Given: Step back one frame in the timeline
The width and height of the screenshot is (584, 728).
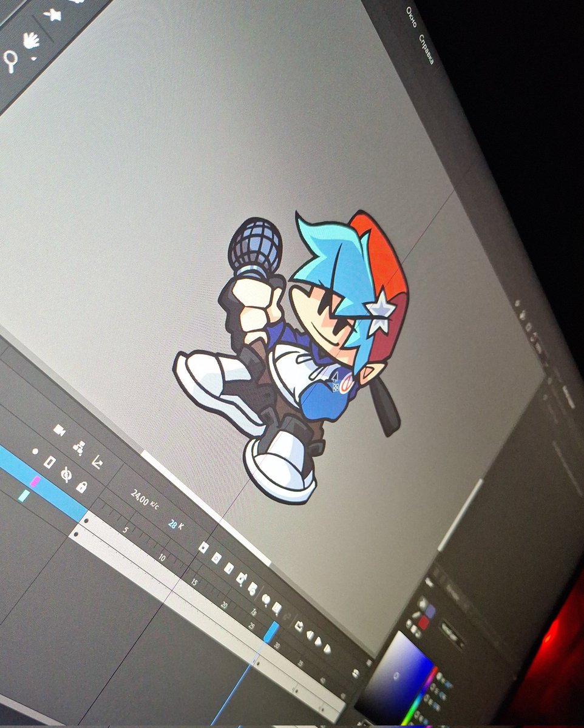Looking at the screenshot, I should point(310,635).
